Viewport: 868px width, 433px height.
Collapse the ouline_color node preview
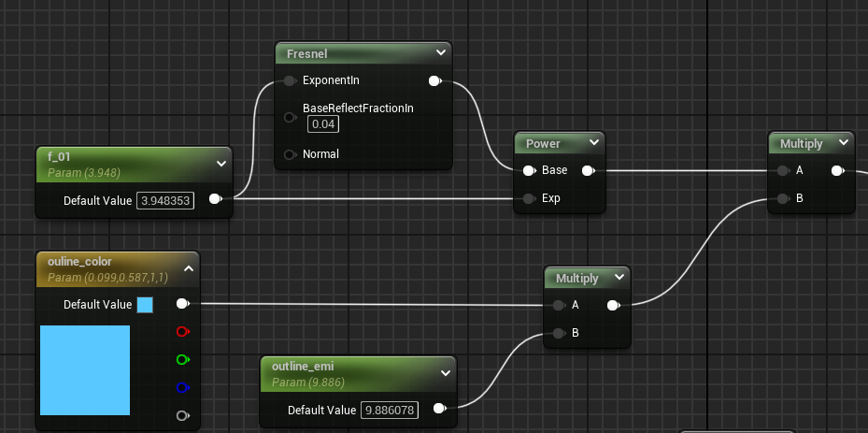(188, 269)
